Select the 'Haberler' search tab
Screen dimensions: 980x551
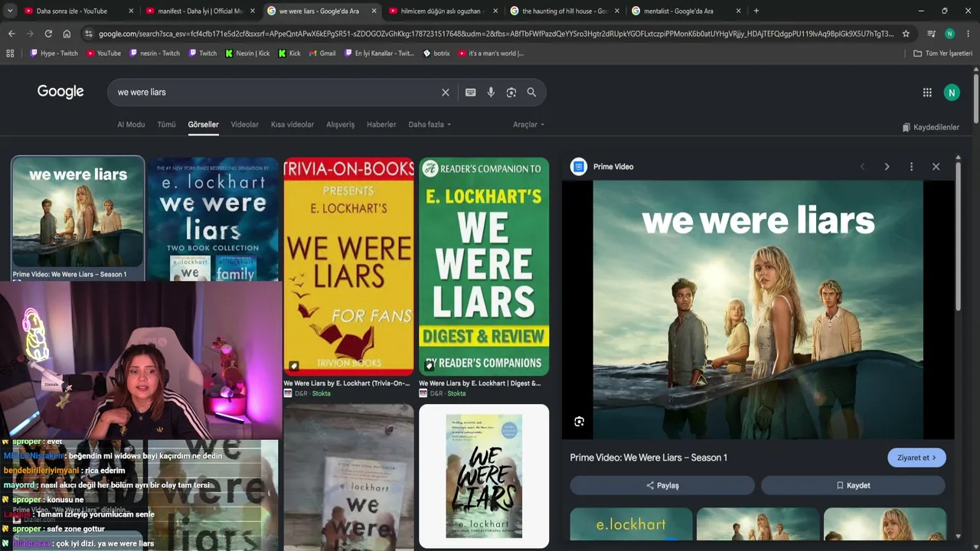pos(381,125)
